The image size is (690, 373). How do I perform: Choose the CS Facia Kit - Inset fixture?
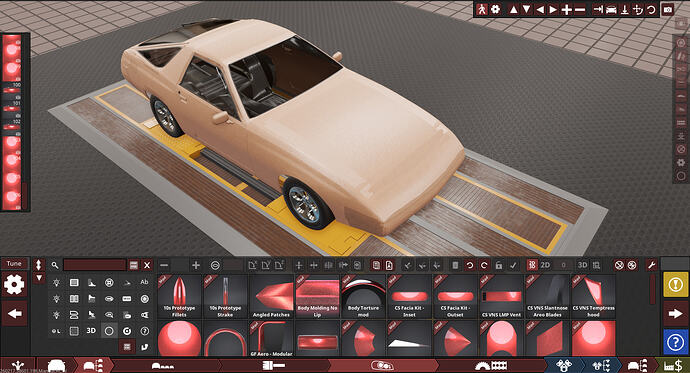[x=409, y=296]
